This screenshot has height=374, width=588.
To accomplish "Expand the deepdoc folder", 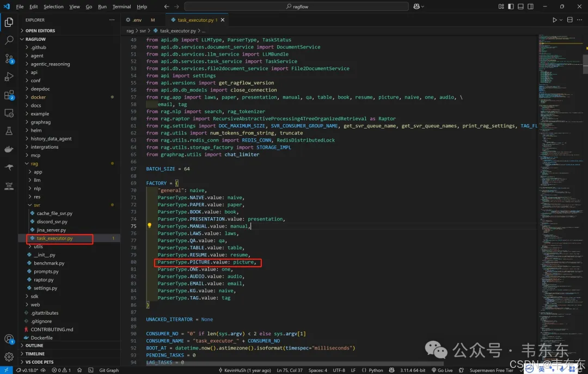I will pos(40,89).
